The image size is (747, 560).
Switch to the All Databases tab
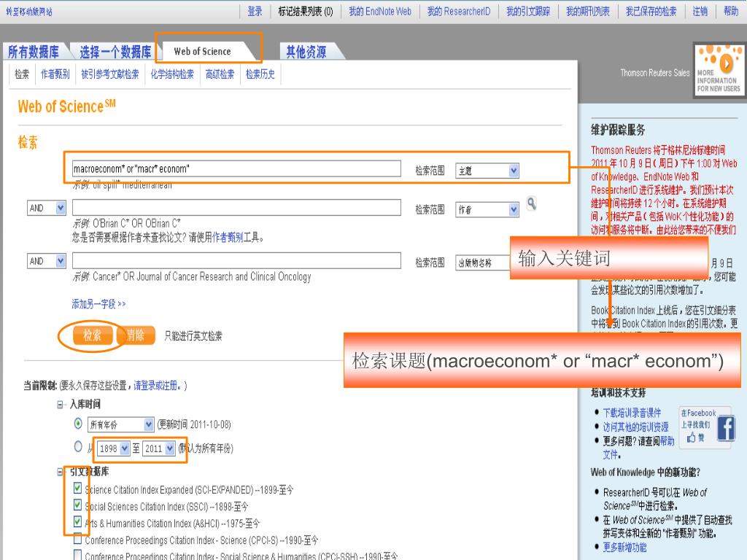[x=34, y=52]
